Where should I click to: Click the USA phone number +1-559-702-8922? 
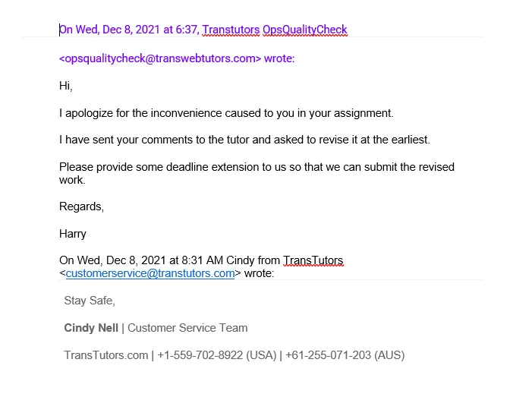[201, 355]
